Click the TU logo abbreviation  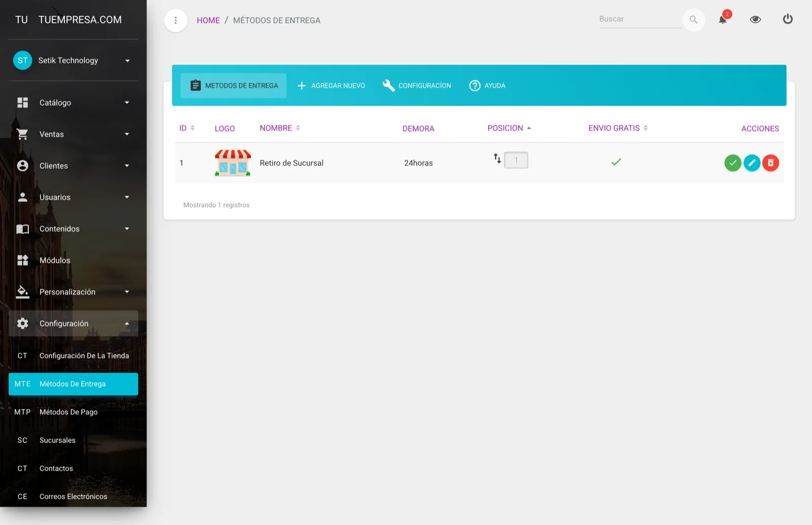[21, 20]
